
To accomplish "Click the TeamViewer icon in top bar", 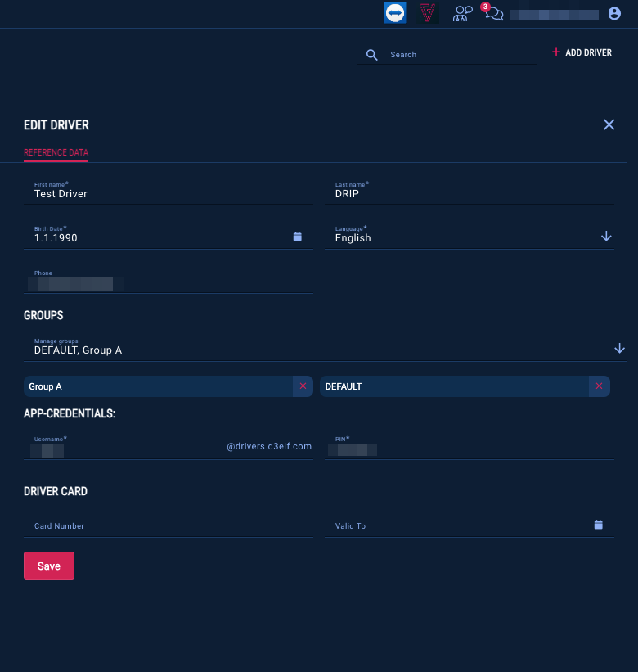I will 395,13.
